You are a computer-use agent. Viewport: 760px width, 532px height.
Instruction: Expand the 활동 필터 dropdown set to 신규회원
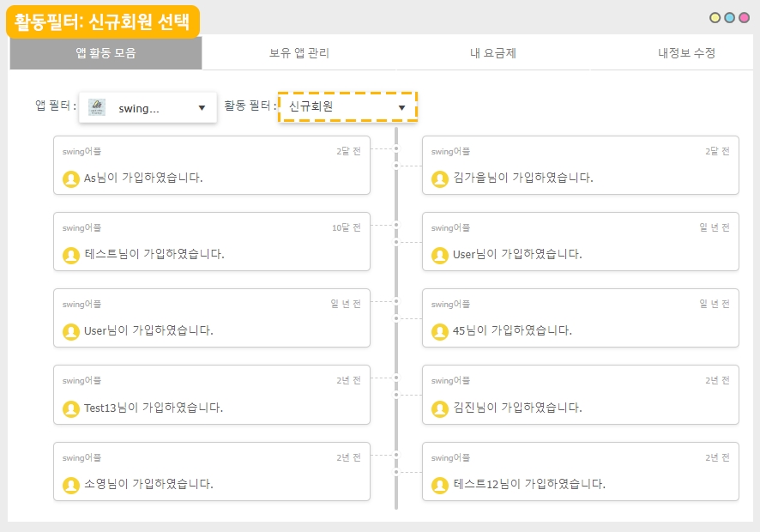tap(347, 107)
